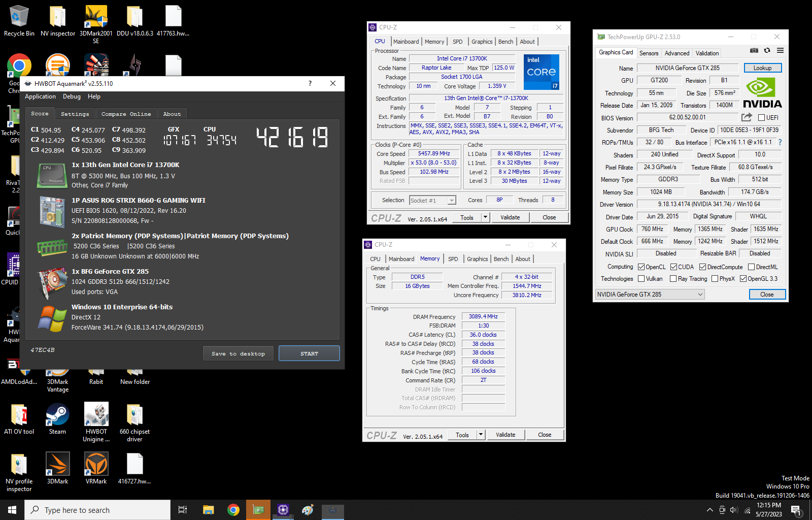The height and width of the screenshot is (520, 812).
Task: Open DDU v18.0.6.3 folder icon
Action: click(x=134, y=20)
